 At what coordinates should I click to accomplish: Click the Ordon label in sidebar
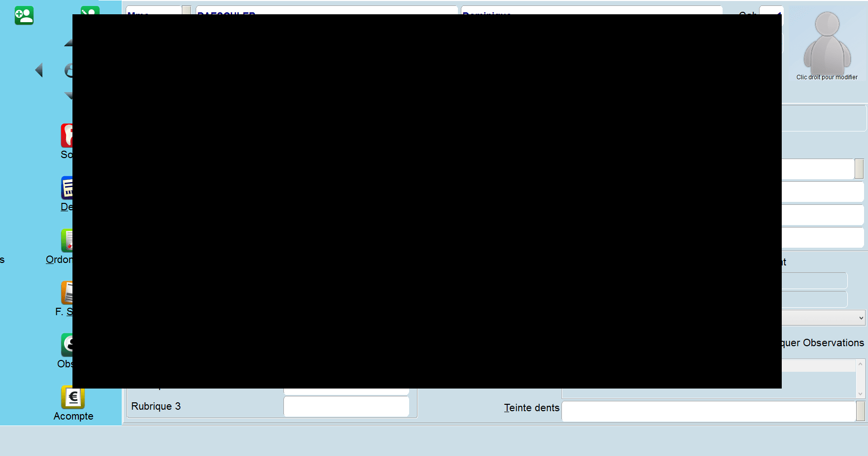59,260
